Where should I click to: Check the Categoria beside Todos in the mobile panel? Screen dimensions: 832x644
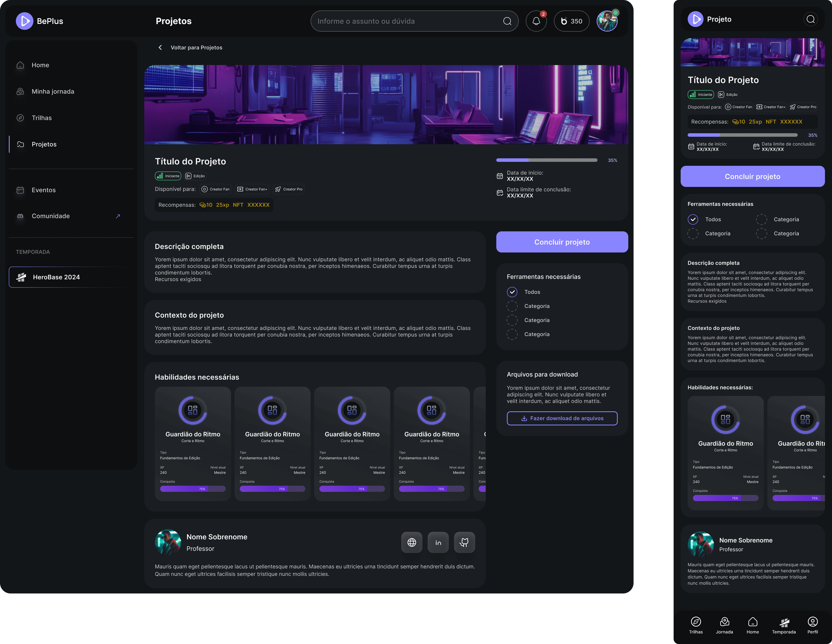coord(761,220)
